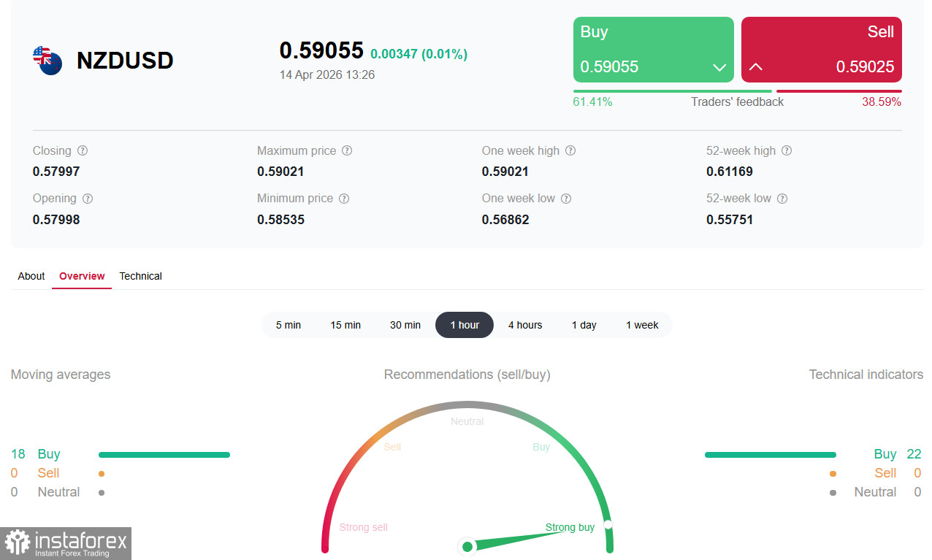Expand the Buy button down chevron
Viewport: 932px width, 560px height.
719,67
